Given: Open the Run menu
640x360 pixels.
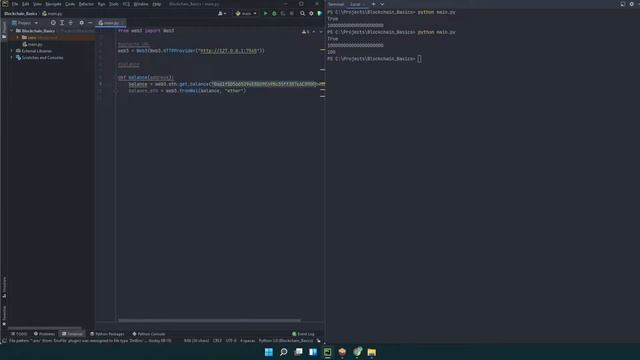Looking at the screenshot, I should tap(101, 4).
